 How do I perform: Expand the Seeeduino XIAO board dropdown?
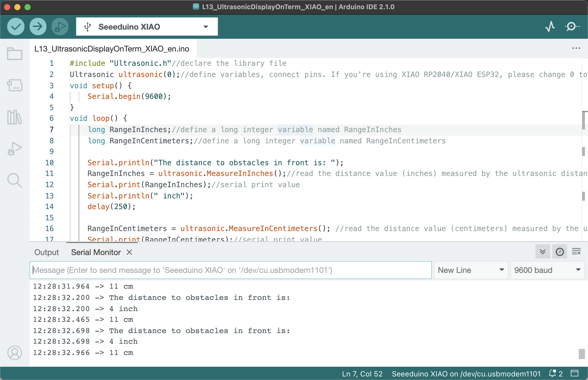pos(206,27)
